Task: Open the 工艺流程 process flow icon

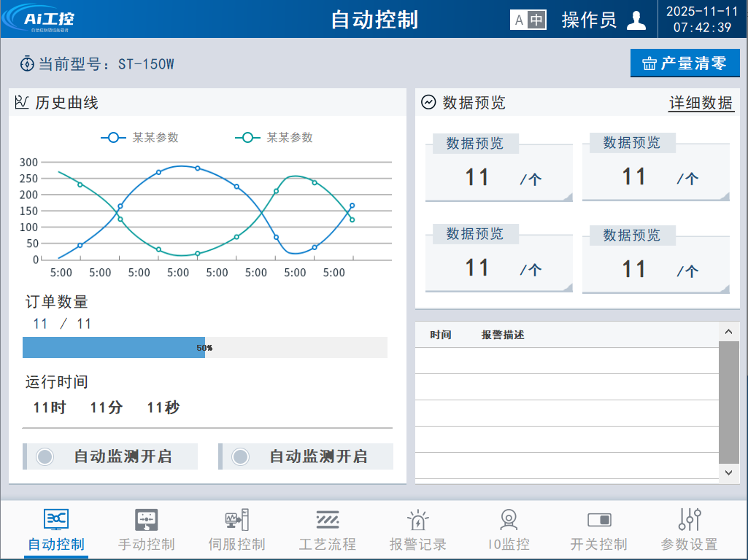Action: (x=327, y=520)
